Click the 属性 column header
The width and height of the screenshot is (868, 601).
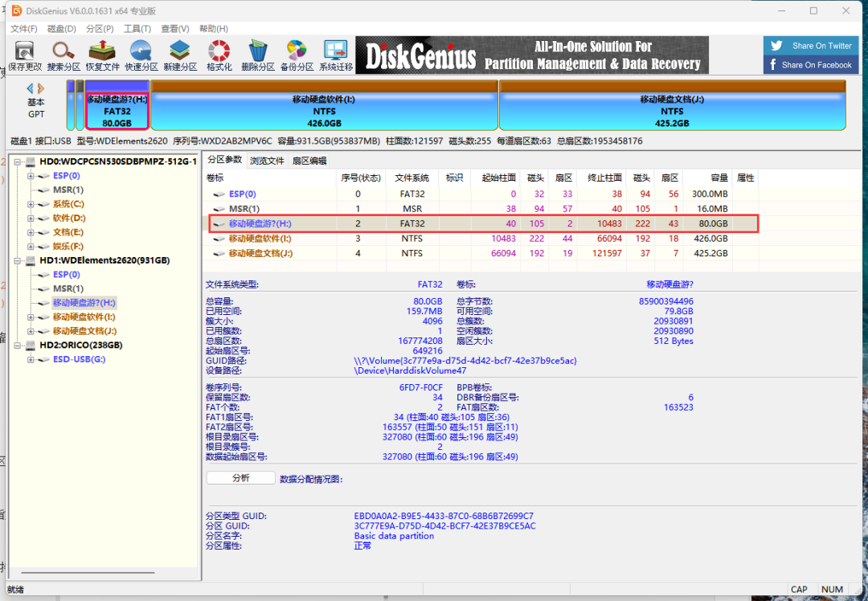pyautogui.click(x=745, y=178)
